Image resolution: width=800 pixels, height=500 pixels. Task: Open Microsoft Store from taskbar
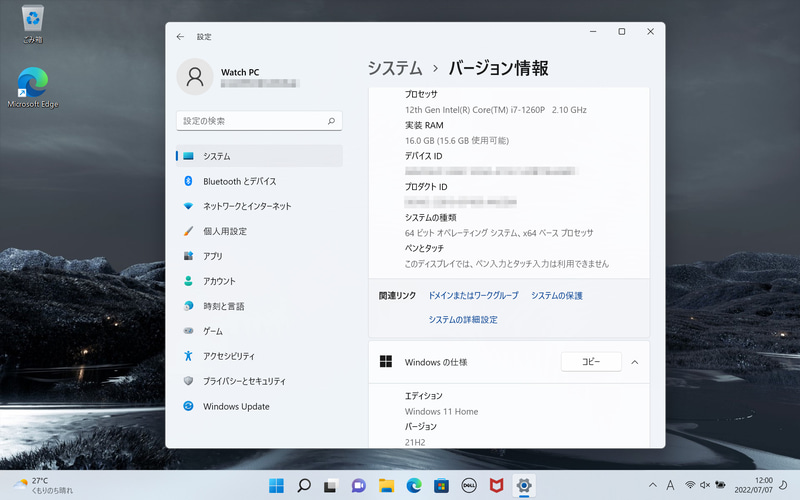(x=441, y=486)
